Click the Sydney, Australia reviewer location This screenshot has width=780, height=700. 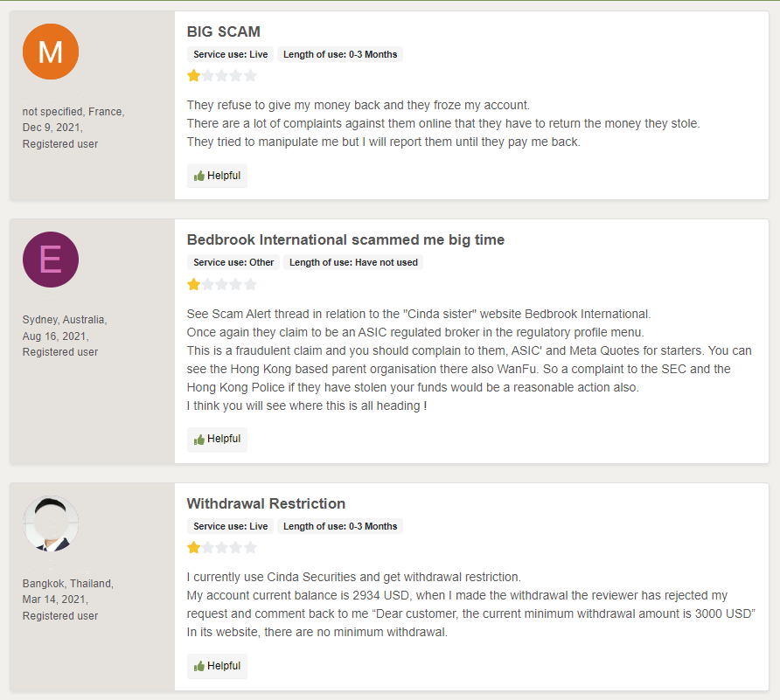[65, 320]
